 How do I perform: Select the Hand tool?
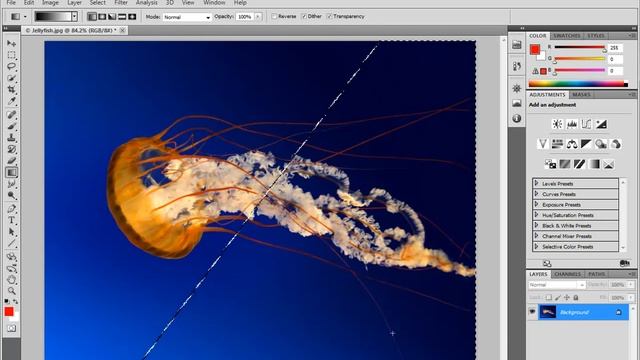(x=11, y=280)
